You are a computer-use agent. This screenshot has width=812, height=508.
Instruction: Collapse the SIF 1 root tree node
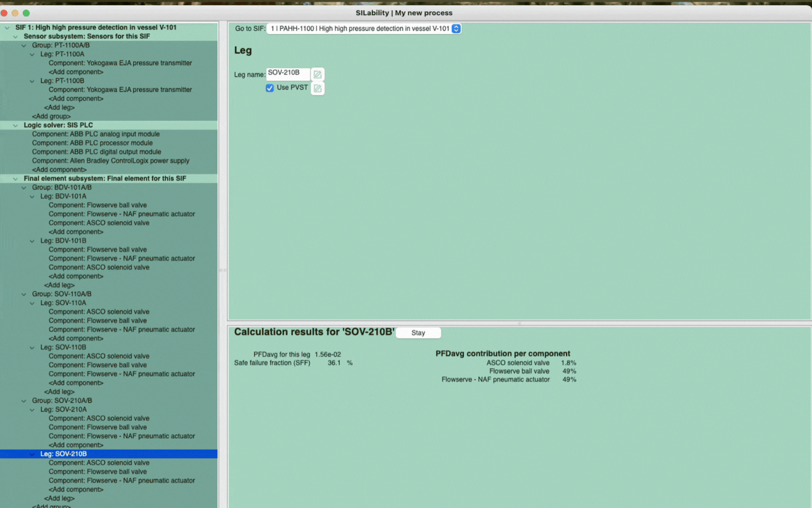(7, 28)
